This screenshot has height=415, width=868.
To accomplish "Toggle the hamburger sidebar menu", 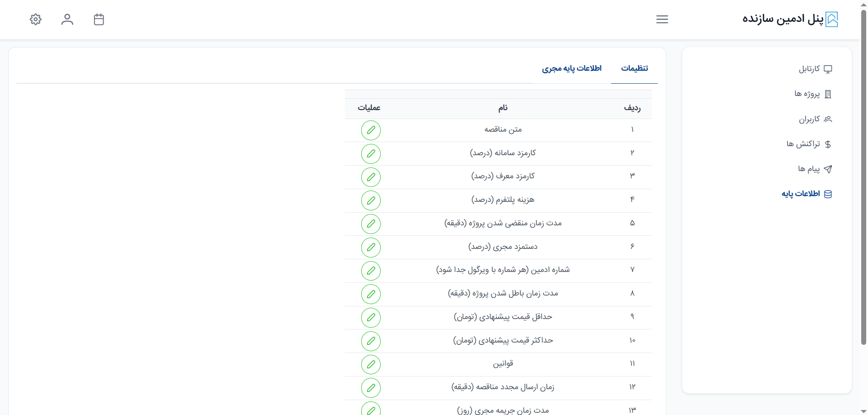I will tap(662, 19).
